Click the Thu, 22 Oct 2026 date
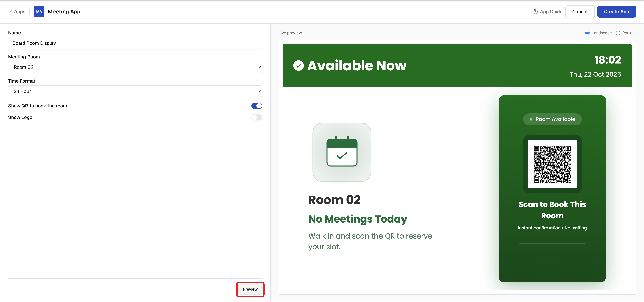 click(595, 74)
